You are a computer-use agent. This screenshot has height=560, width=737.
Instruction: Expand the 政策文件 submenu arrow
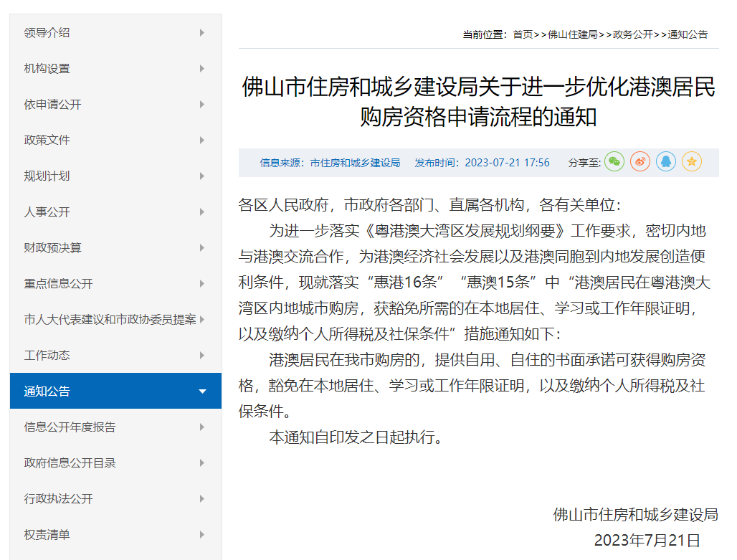[x=202, y=141]
